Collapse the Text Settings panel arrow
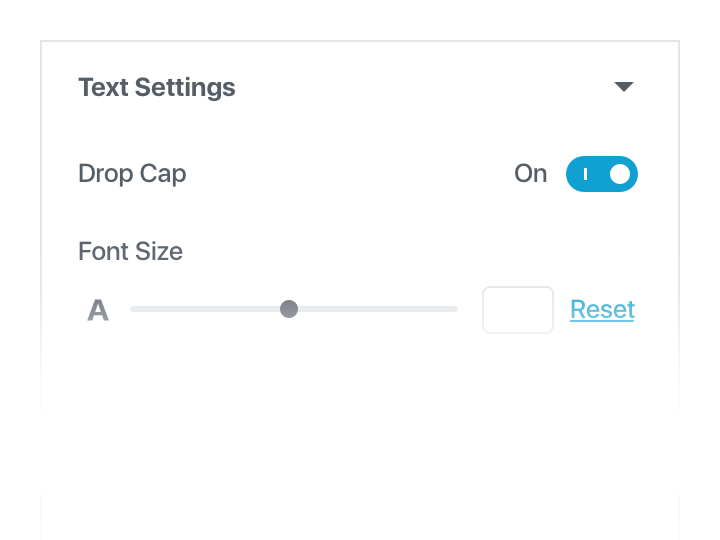Viewport: 720px width, 540px height. tap(624, 87)
